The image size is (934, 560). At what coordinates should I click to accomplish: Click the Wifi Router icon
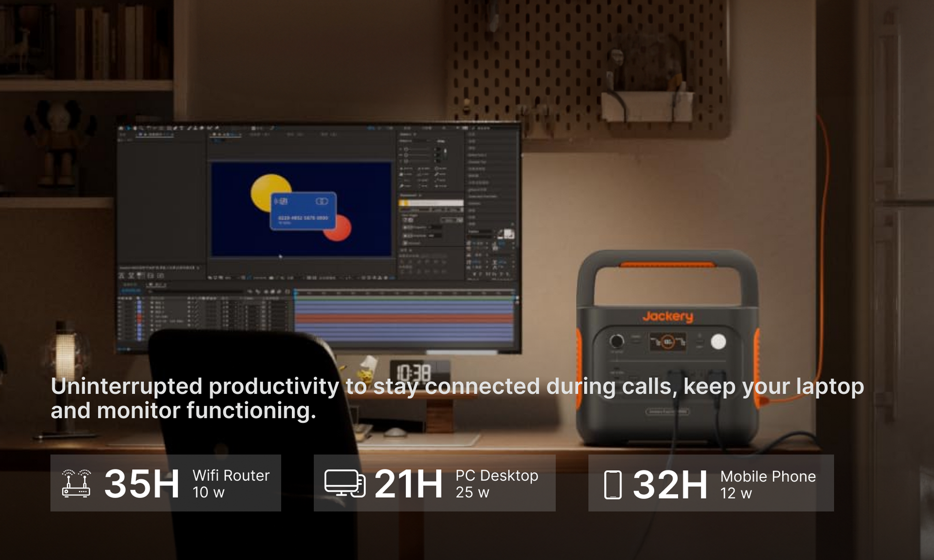click(x=76, y=483)
